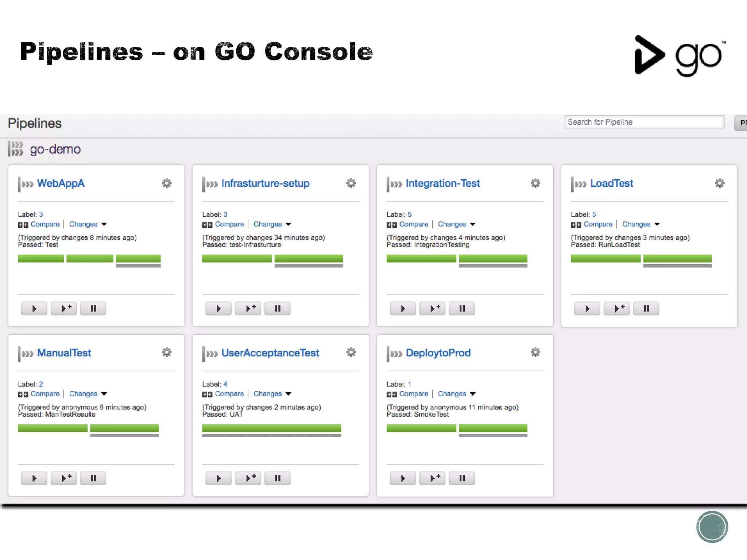Expand Changes dropdown in UserAcceptanceTest card

click(289, 394)
